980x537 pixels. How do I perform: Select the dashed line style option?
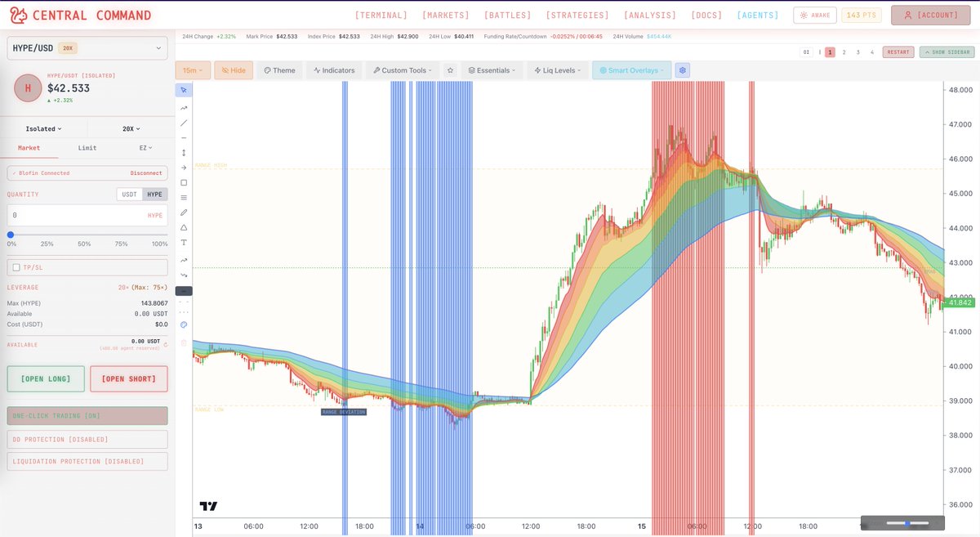pyautogui.click(x=184, y=302)
